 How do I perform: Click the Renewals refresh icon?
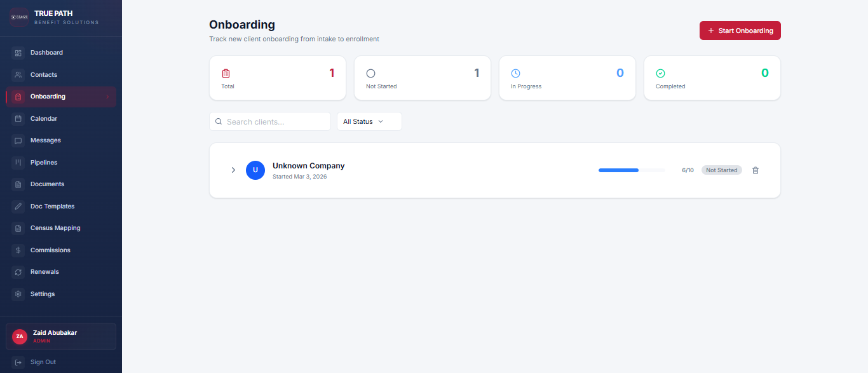tap(18, 272)
